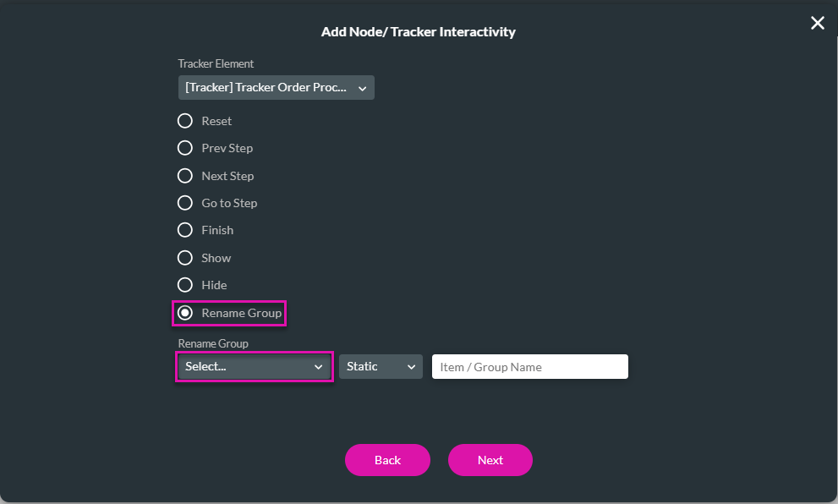Select the Hide radio option
Screen dimensions: 838x504
(x=185, y=285)
